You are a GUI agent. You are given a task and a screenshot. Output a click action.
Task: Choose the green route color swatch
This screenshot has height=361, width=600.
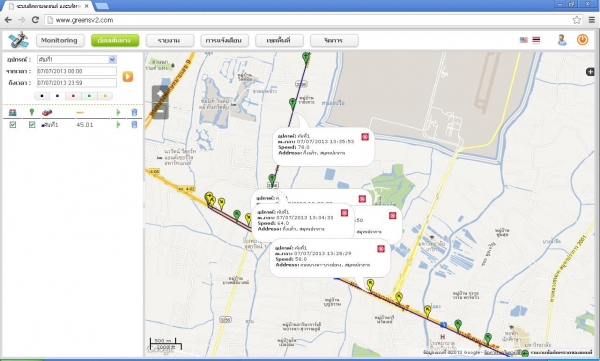point(89,96)
